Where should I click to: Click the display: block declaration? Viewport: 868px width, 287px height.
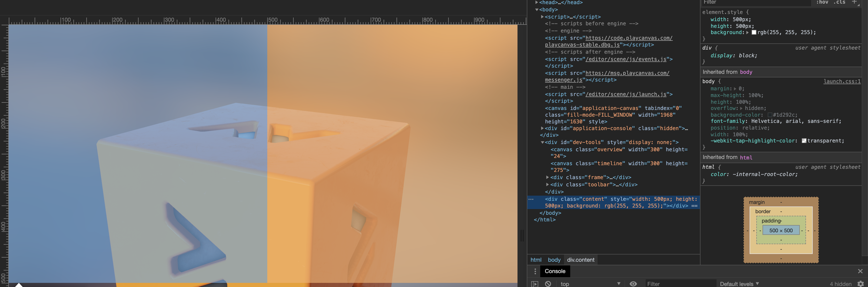pyautogui.click(x=734, y=55)
